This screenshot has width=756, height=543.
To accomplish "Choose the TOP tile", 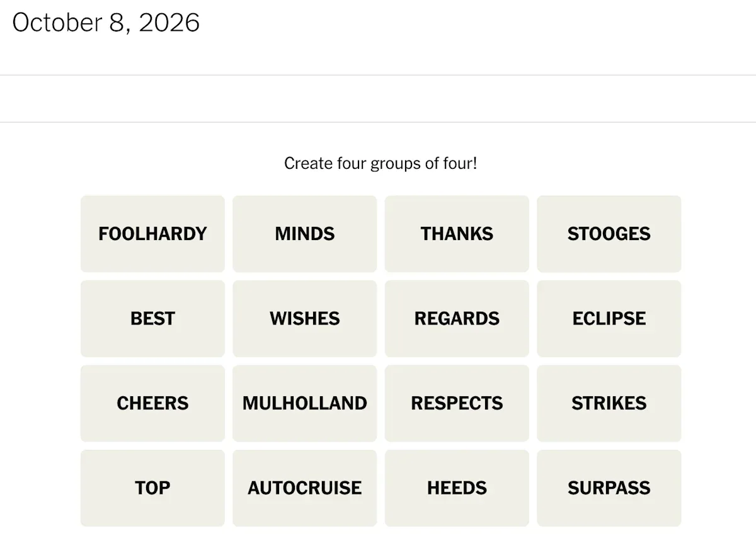I will coord(152,488).
